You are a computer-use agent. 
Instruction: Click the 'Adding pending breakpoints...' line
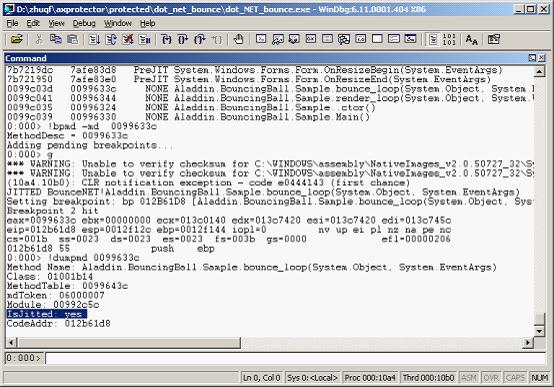[90, 145]
